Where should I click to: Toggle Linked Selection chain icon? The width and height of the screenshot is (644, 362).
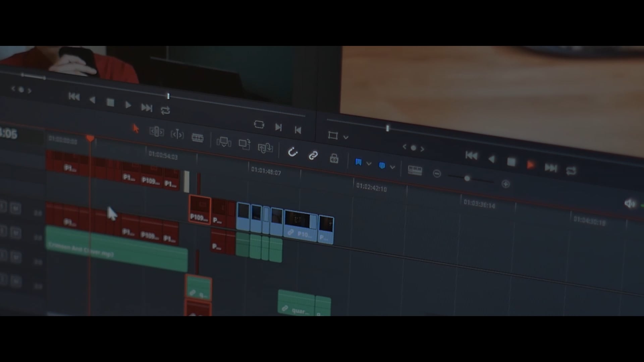313,156
